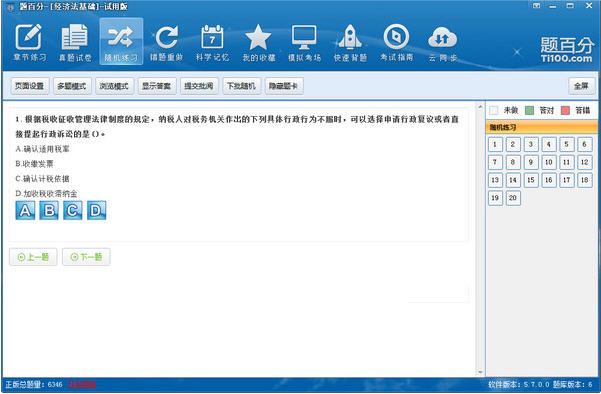Jump to question 6 in answer card
Screen dimensions: 601x394
[585, 144]
